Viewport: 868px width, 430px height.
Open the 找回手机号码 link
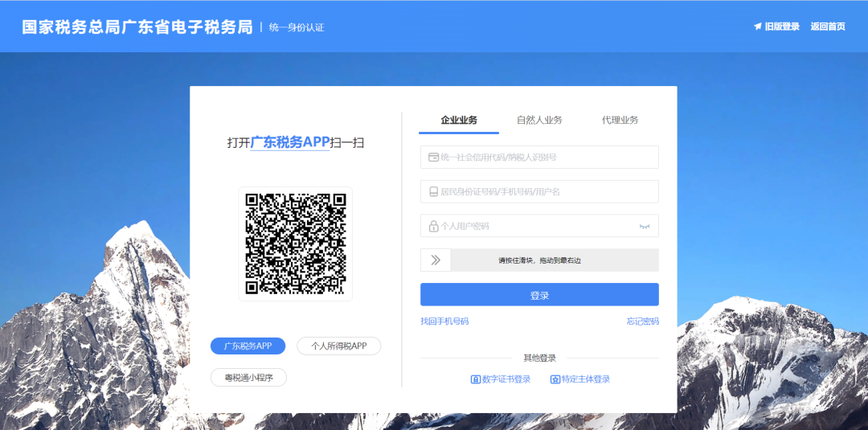tap(444, 321)
